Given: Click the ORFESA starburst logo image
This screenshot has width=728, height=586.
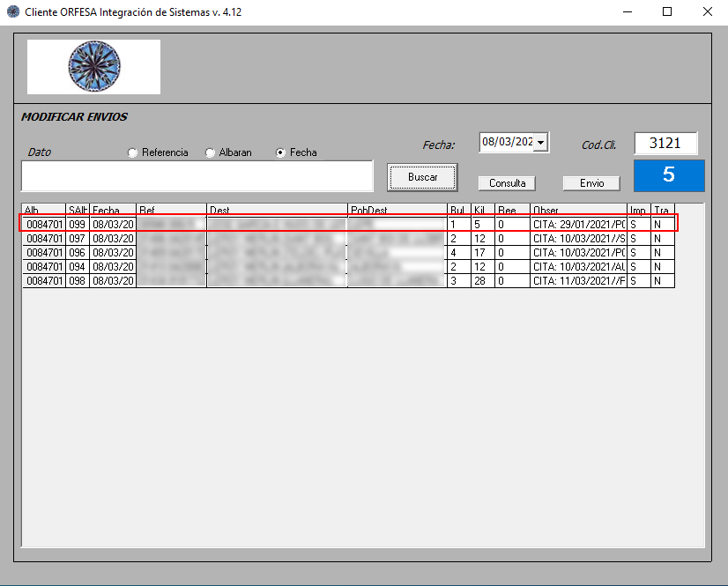Looking at the screenshot, I should tap(93, 66).
